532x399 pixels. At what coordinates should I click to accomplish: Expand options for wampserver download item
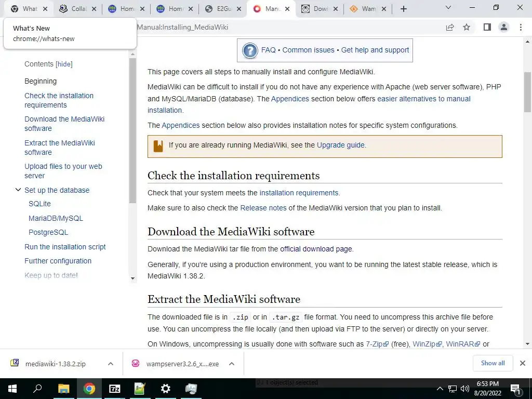pyautogui.click(x=231, y=364)
